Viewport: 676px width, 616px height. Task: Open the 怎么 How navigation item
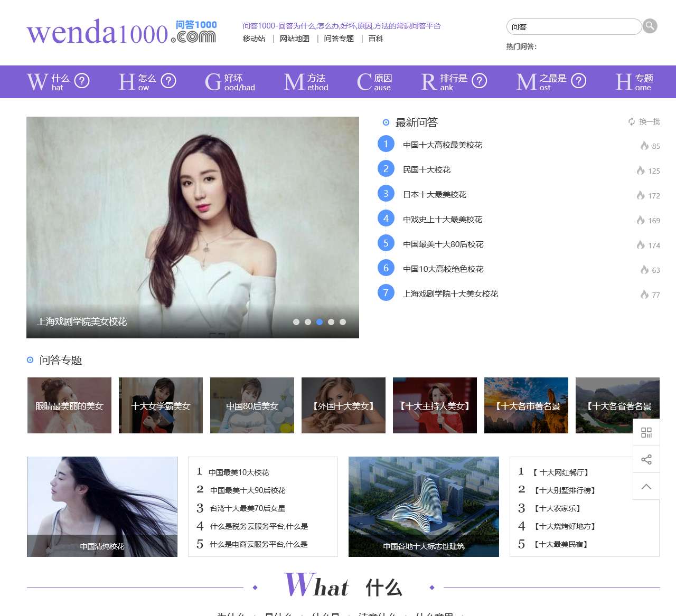[x=147, y=82]
